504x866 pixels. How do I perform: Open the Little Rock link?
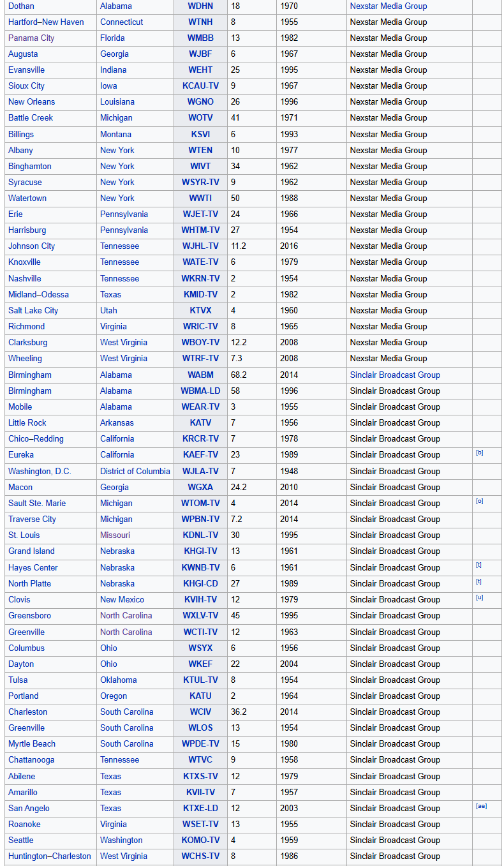coord(27,422)
